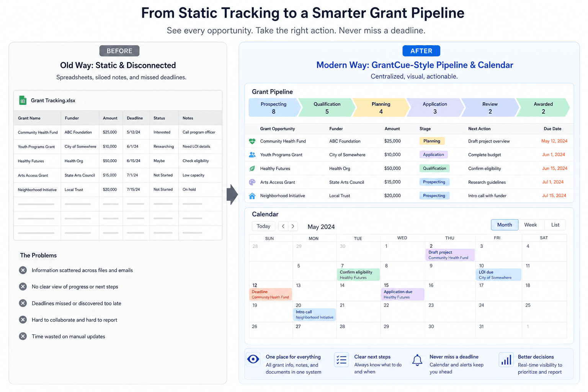Click the bar chart icon beside Better decisions
588x392 pixels.
tap(506, 360)
